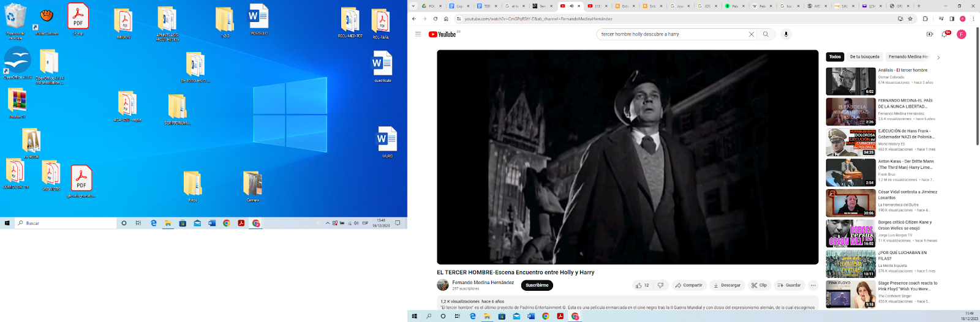Screen dimensions: 980x322
Task: Open the pink F account avatar
Action: (x=962, y=34)
